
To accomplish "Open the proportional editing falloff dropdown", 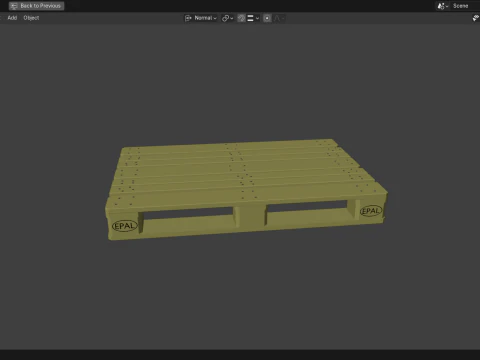I will (279, 18).
